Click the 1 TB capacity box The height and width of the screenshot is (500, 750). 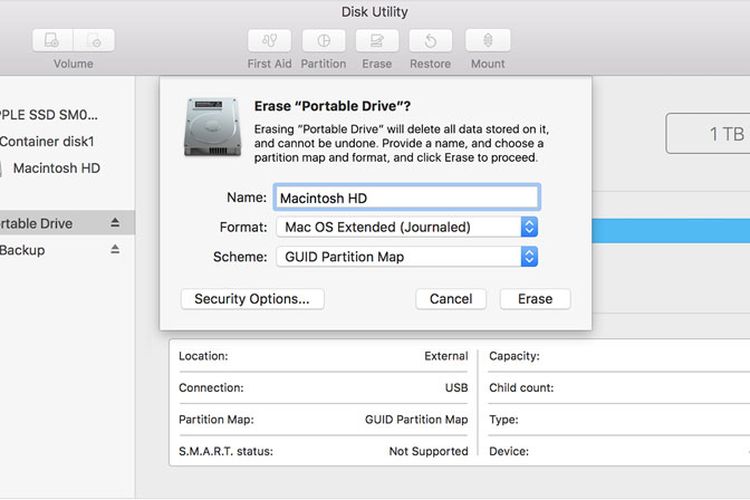pyautogui.click(x=708, y=133)
